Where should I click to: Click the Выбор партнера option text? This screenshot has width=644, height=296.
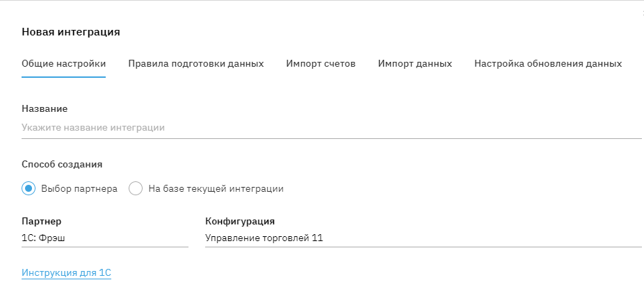[x=79, y=188]
